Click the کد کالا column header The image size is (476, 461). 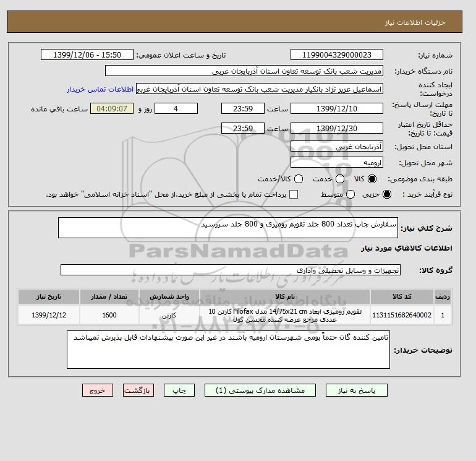point(402,296)
